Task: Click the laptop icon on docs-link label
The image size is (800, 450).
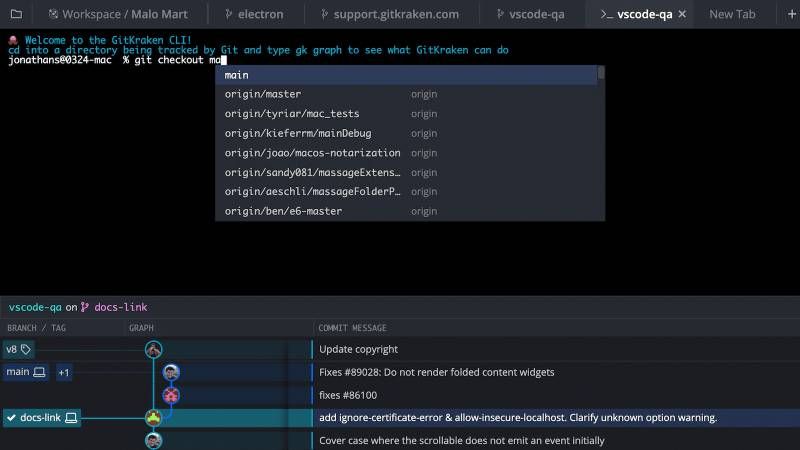Action: [71, 417]
